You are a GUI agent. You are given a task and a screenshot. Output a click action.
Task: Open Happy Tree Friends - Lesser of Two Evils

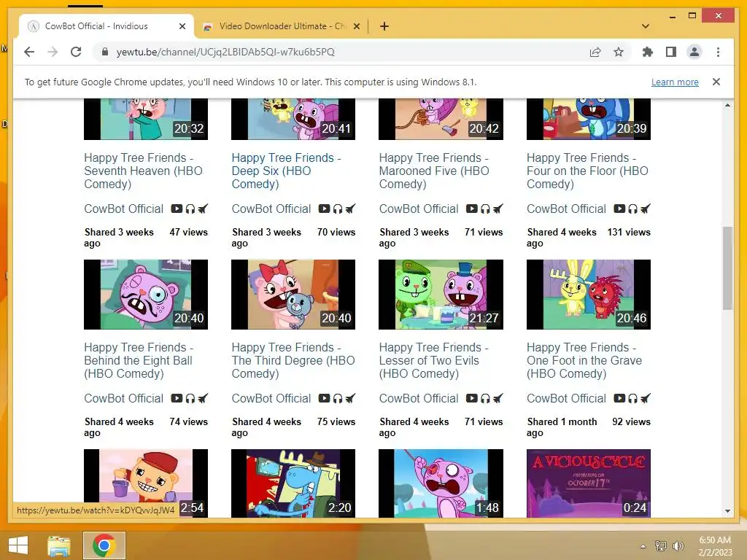tap(433, 360)
